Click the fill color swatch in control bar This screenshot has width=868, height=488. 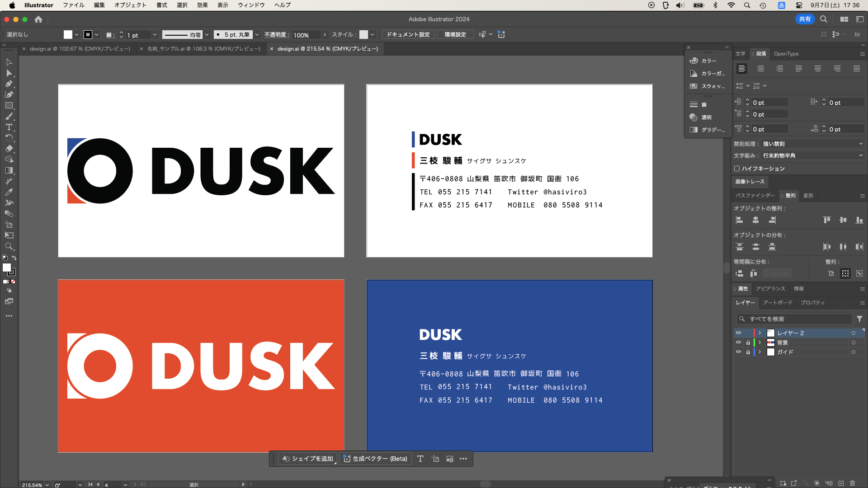click(x=68, y=35)
